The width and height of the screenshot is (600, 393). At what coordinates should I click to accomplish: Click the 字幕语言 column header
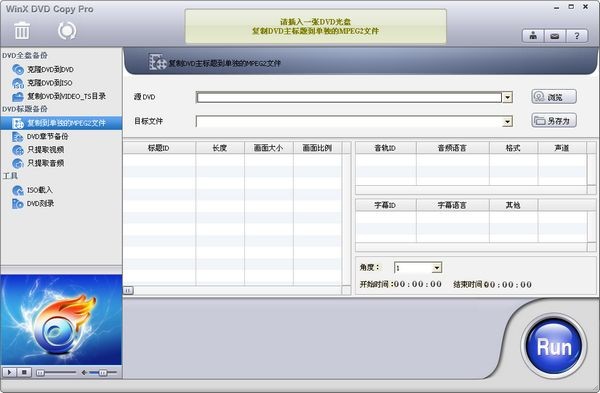pyautogui.click(x=453, y=205)
